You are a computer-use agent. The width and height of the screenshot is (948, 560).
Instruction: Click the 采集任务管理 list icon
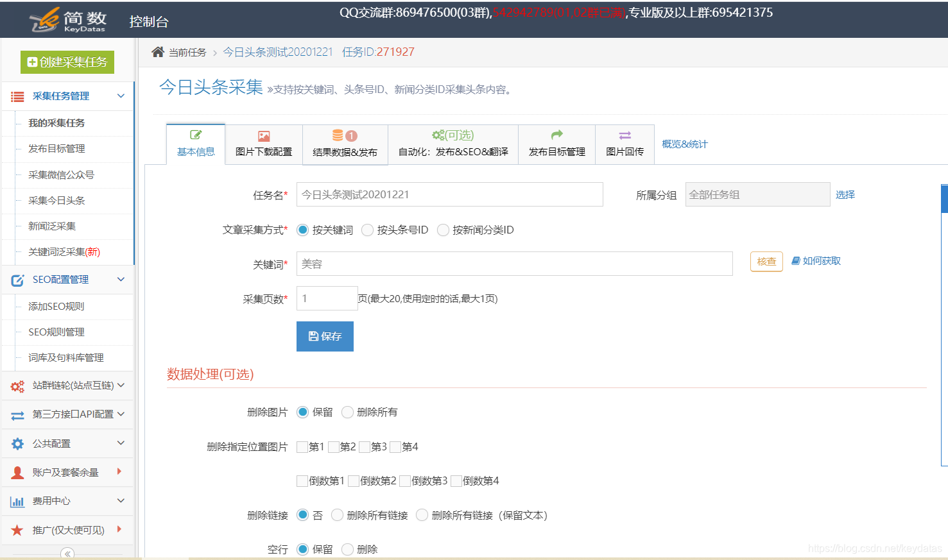click(x=17, y=96)
